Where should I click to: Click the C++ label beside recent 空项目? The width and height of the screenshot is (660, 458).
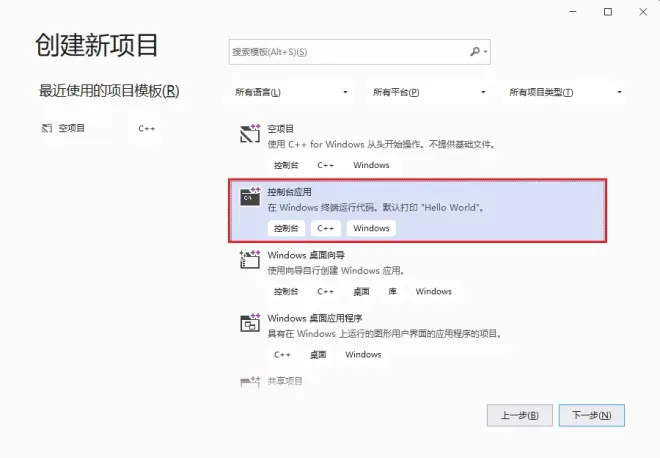tap(146, 128)
